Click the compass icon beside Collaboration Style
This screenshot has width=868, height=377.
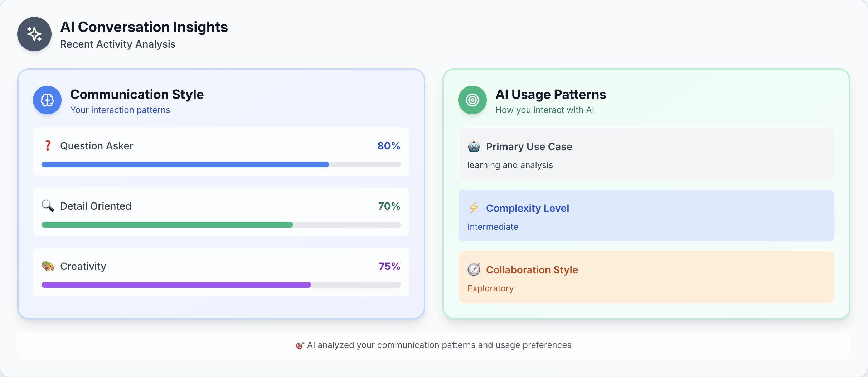474,269
